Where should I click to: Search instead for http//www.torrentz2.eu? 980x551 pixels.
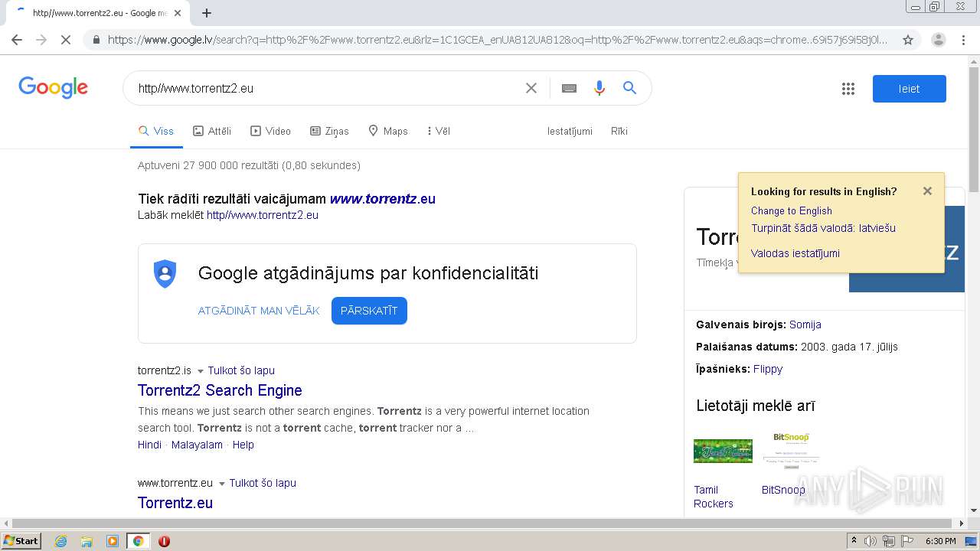click(263, 215)
